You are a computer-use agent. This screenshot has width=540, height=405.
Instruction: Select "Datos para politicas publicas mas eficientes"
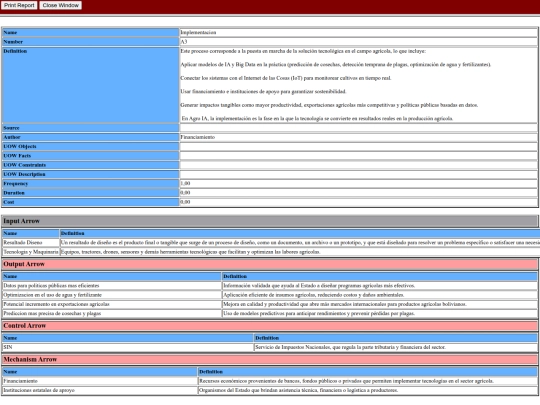51,285
